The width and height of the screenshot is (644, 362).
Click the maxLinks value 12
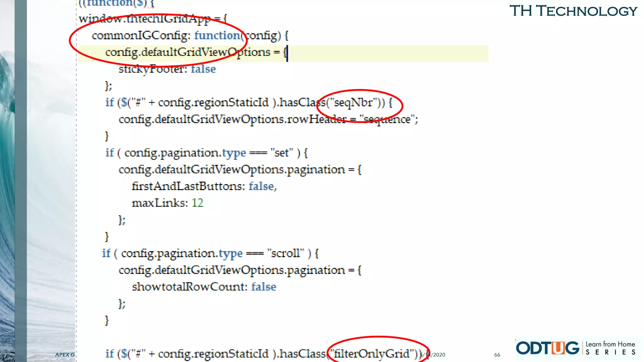[x=197, y=203]
